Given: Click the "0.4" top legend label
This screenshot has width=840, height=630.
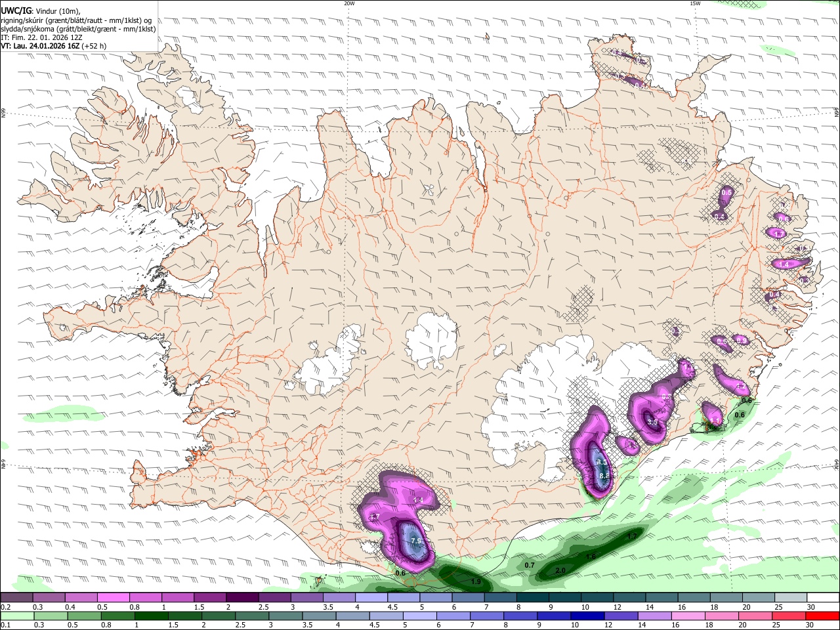Looking at the screenshot, I should (70, 607).
